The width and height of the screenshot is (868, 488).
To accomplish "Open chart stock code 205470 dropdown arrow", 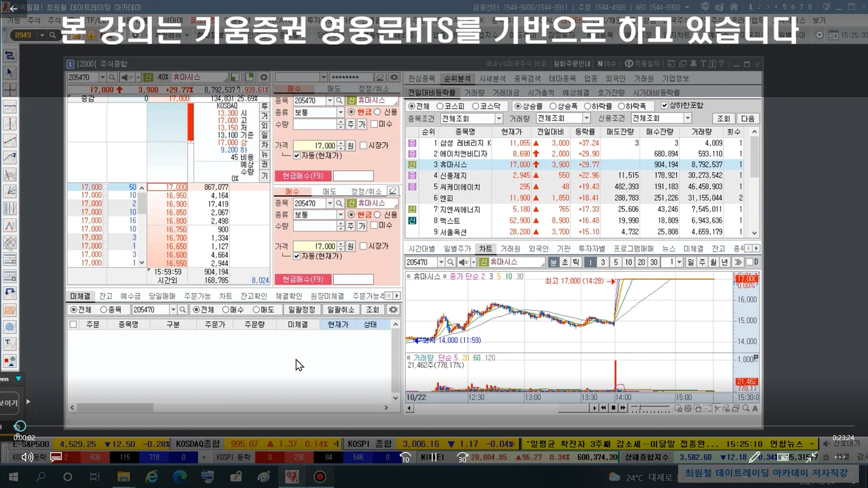I will tap(441, 262).
